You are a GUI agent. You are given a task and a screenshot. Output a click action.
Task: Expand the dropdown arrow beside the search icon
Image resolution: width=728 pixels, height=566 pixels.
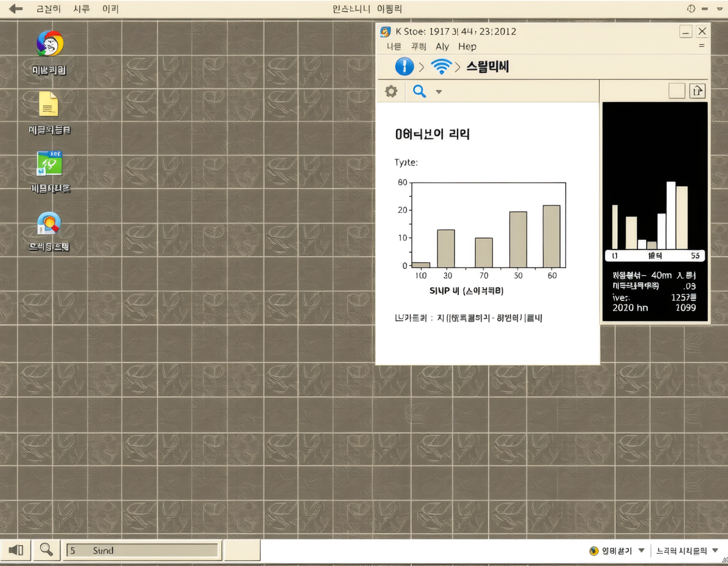click(439, 92)
